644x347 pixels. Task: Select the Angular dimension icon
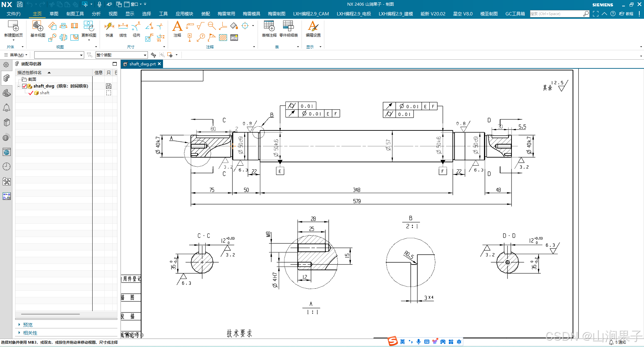(x=149, y=26)
